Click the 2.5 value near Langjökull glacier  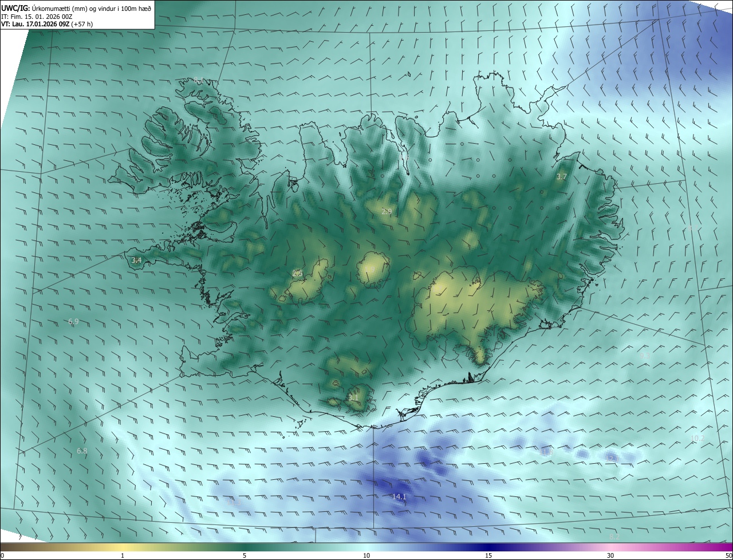point(297,274)
